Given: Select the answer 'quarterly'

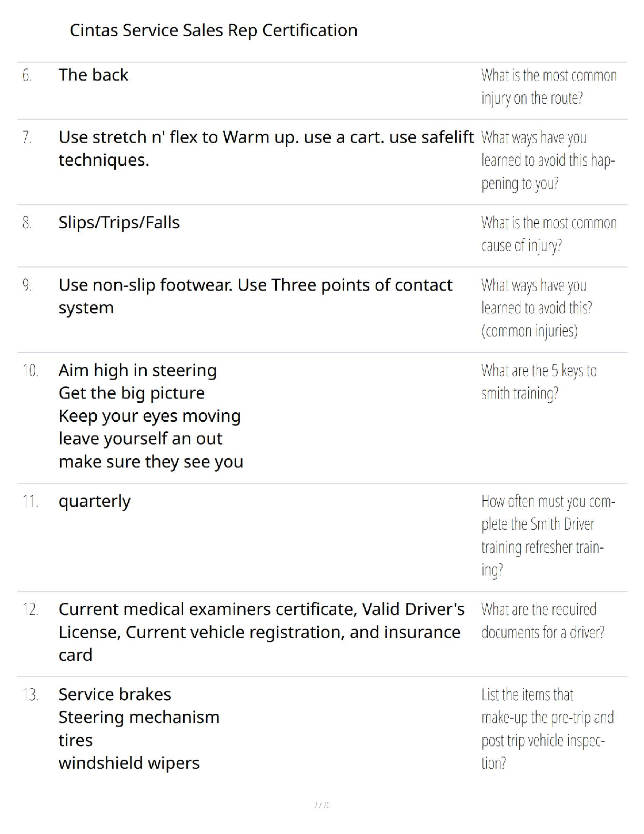Looking at the screenshot, I should pyautogui.click(x=94, y=501).
